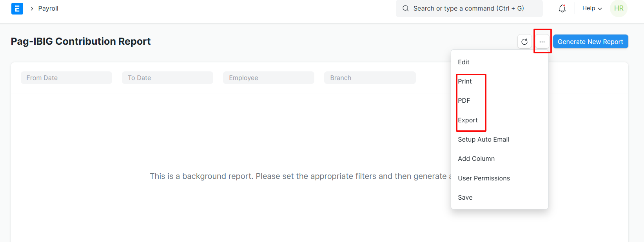Focus the Employee filter field
This screenshot has width=644, height=242.
(268, 78)
